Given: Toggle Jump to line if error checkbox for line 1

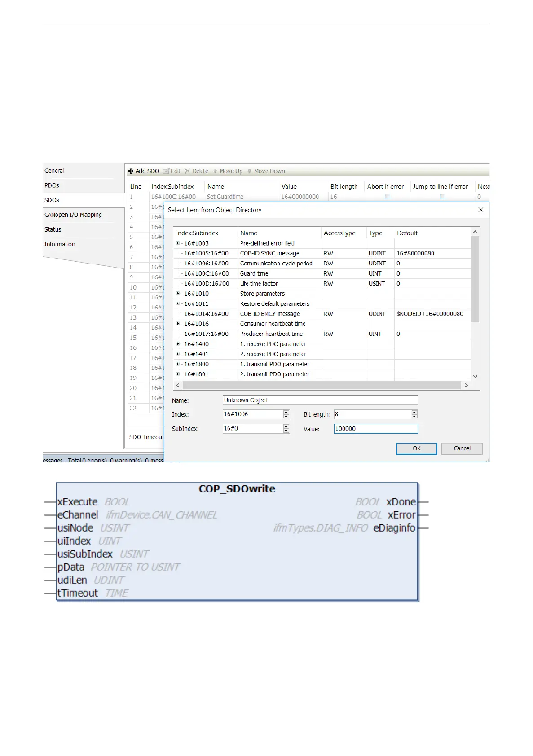Looking at the screenshot, I should (443, 197).
